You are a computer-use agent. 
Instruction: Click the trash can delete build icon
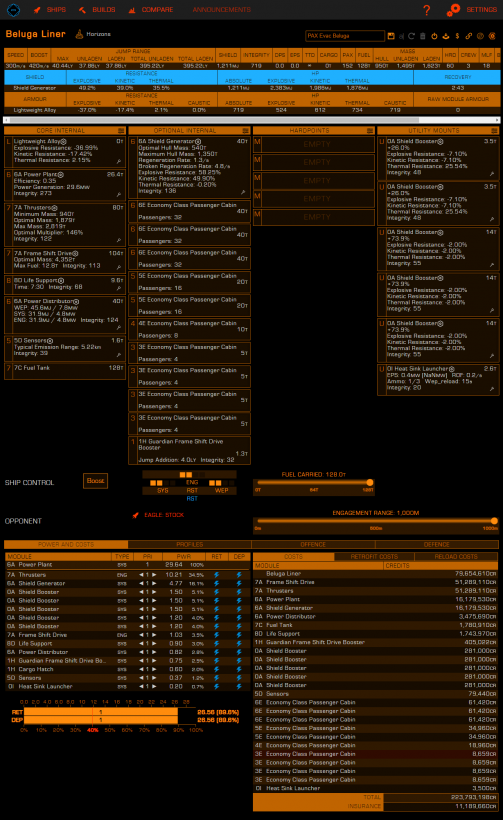point(423,36)
